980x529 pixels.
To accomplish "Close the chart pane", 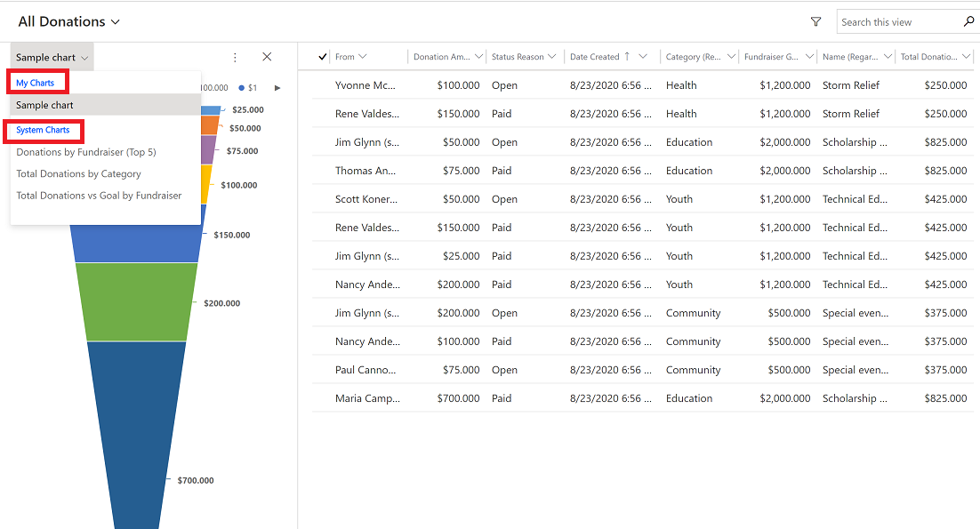I will (x=267, y=57).
